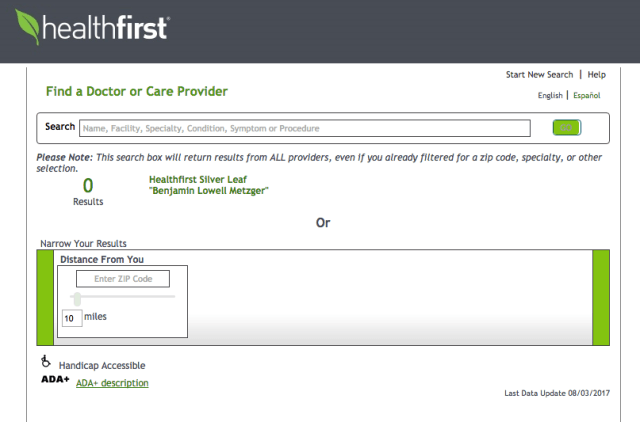The height and width of the screenshot is (422, 640).
Task: Click the left green panel arrow bar
Action: point(44,298)
